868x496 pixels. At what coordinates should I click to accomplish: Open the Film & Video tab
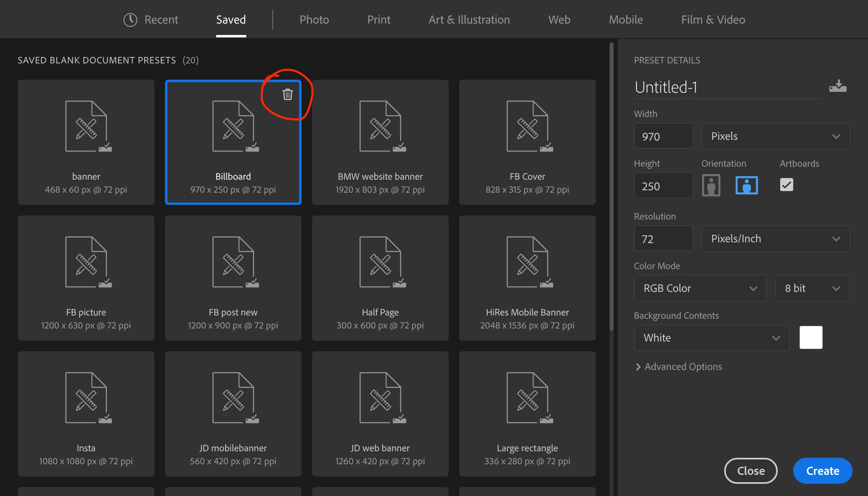713,20
